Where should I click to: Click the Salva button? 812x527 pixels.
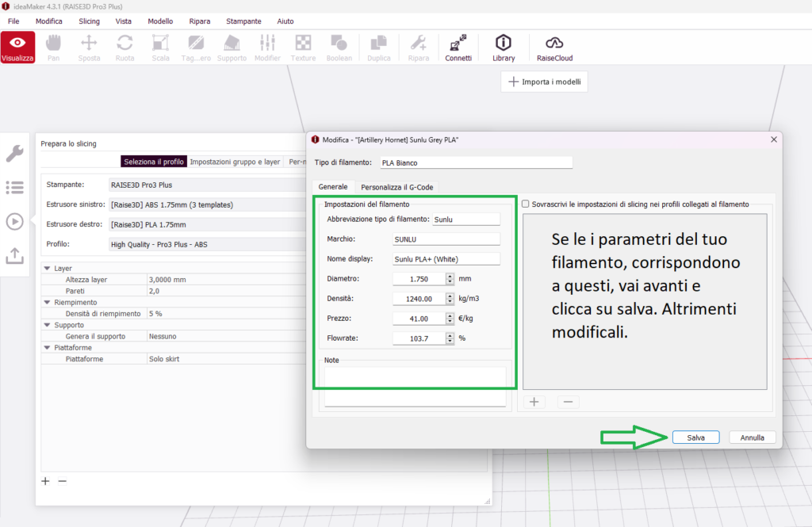(x=695, y=437)
